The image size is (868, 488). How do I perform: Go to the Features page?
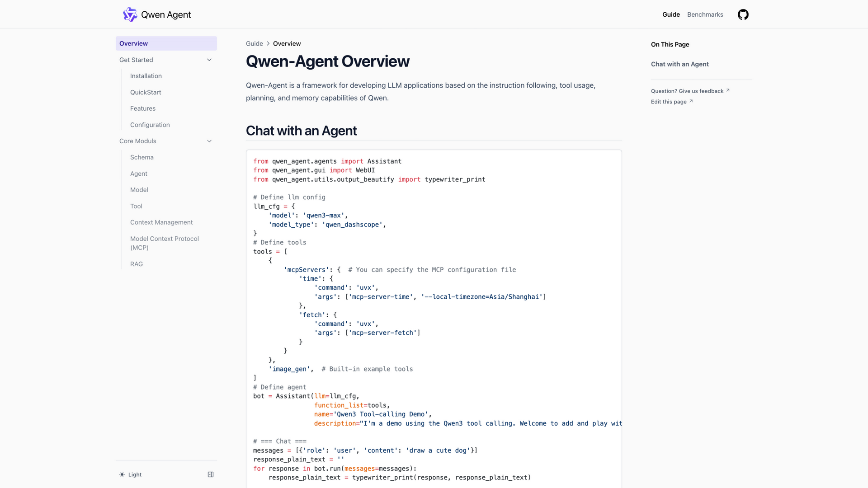[x=143, y=108]
